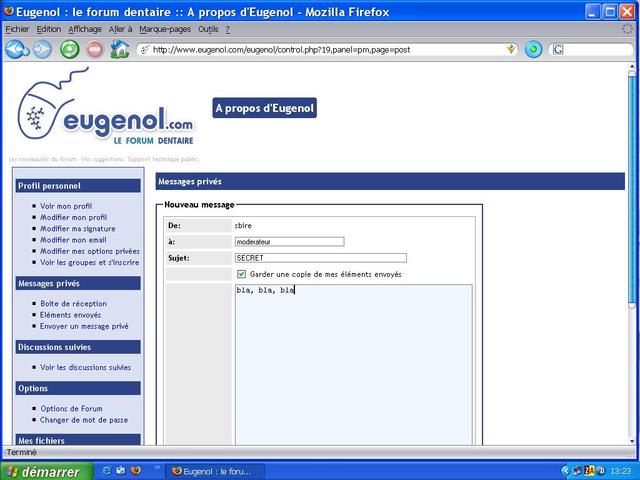Click 'Modifier ma signature' link
The height and width of the screenshot is (480, 640).
pos(77,229)
